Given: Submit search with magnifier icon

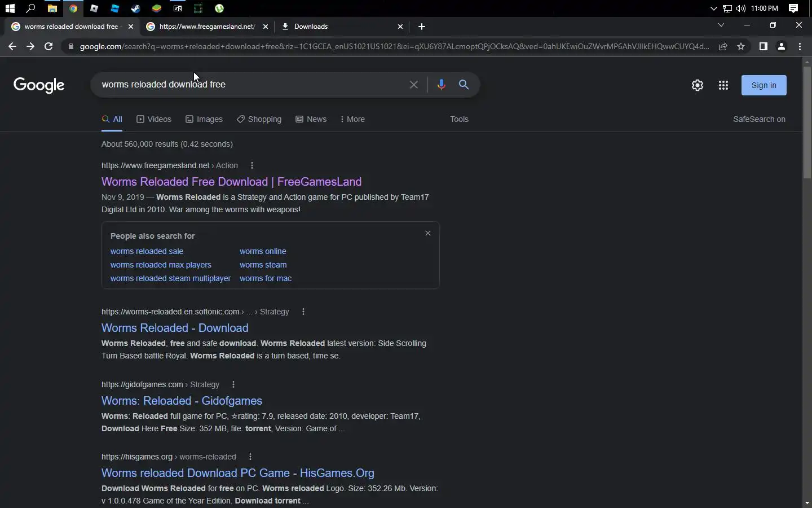Looking at the screenshot, I should coord(464,85).
